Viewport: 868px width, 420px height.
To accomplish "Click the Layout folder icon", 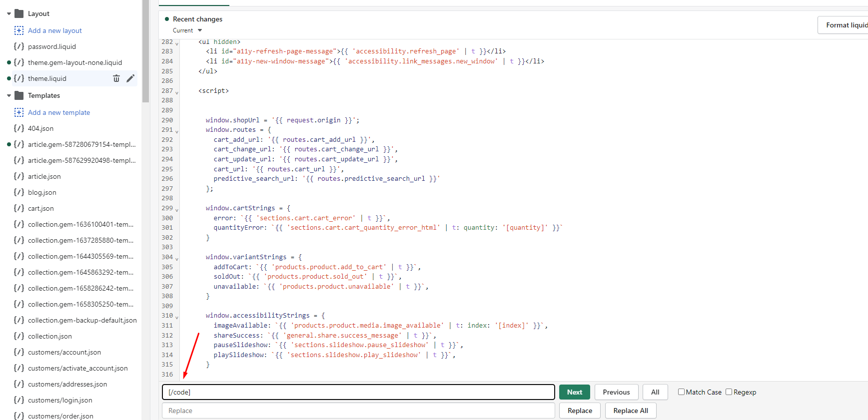I will pyautogui.click(x=19, y=13).
